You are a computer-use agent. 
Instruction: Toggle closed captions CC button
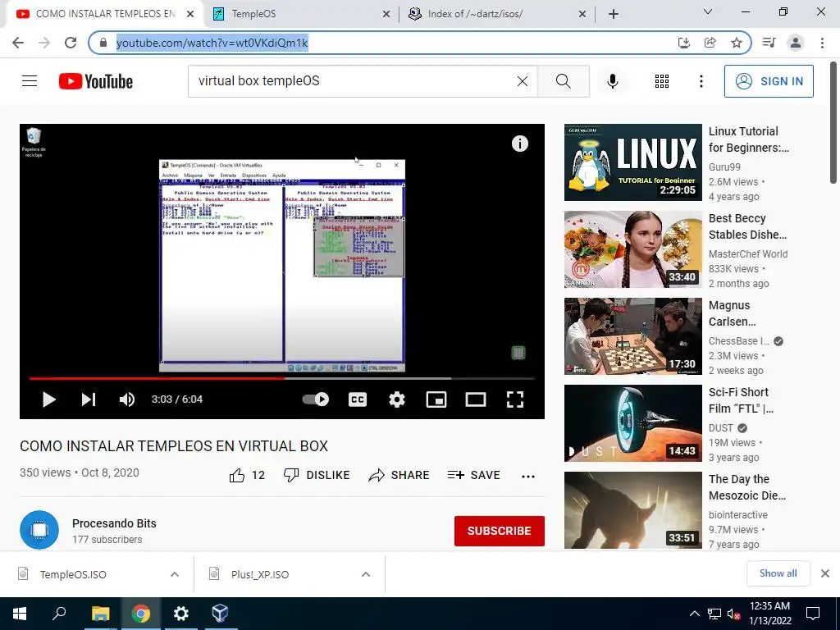tap(358, 399)
